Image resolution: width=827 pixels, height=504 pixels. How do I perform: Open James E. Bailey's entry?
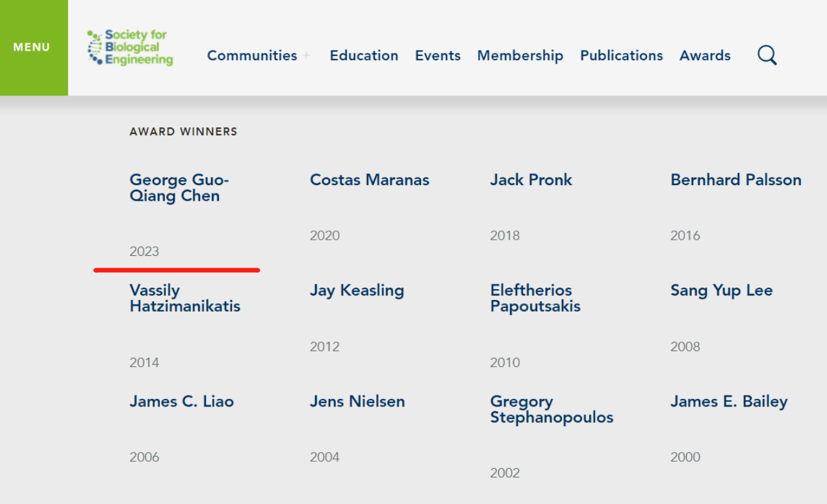[729, 401]
